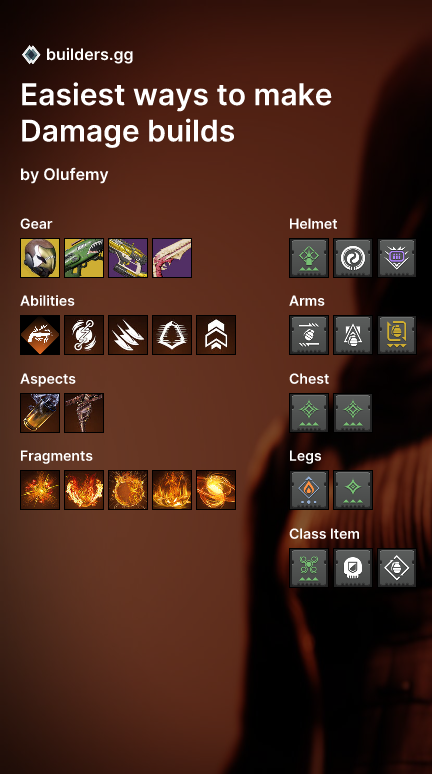Click the swirl helmet mod icon
The image size is (432, 774).
point(353,258)
